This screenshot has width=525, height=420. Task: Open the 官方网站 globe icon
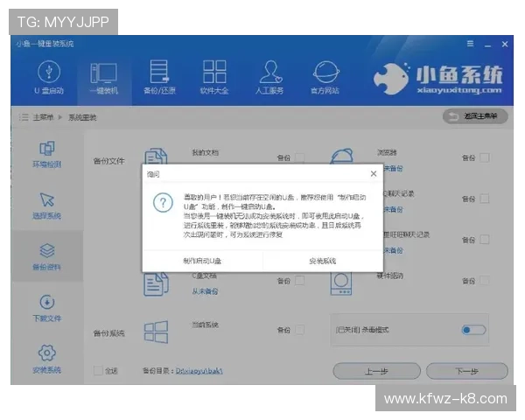tap(326, 72)
